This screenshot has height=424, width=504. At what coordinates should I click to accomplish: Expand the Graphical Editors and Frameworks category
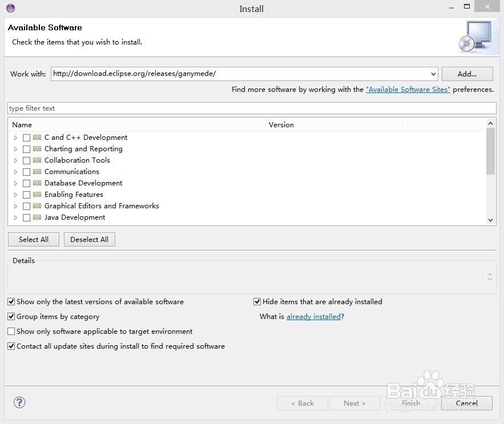pos(15,205)
